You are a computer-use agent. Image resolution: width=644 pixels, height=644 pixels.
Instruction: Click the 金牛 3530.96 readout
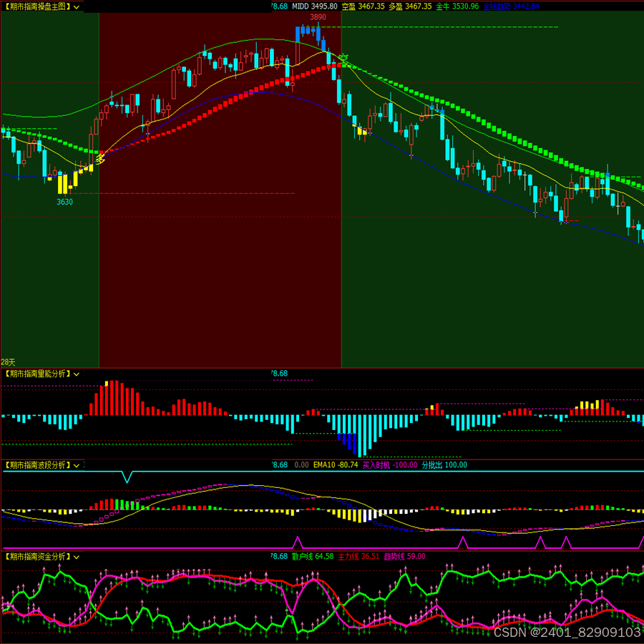click(457, 6)
